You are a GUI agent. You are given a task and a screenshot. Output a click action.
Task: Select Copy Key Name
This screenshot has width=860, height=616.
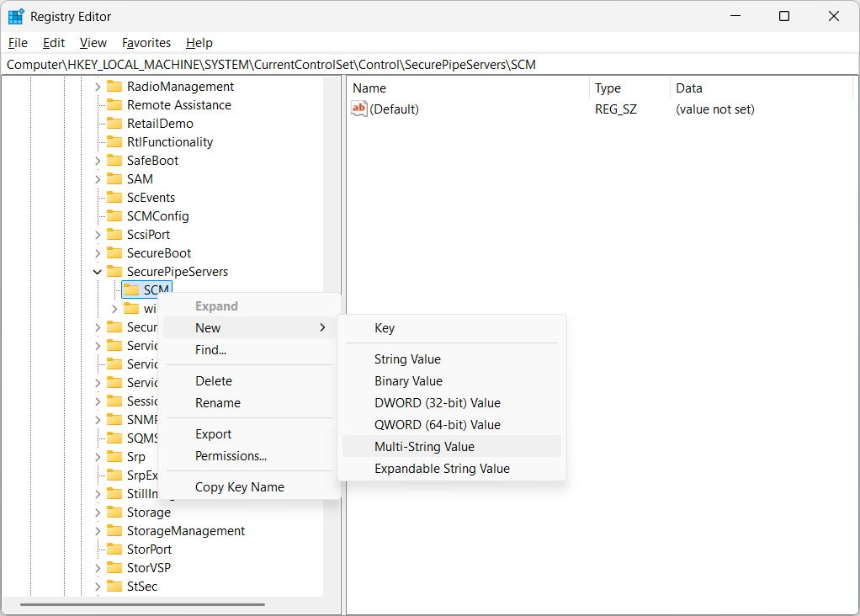(250, 487)
